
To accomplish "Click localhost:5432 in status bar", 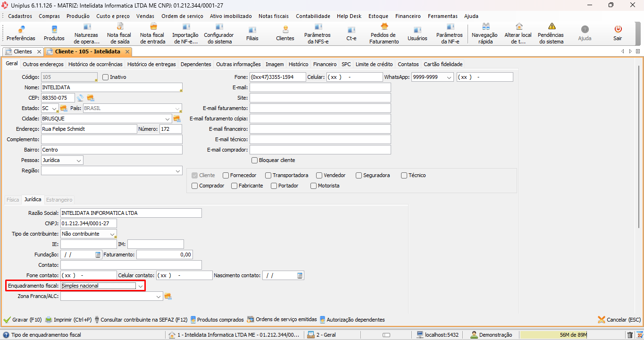I will click(x=438, y=335).
